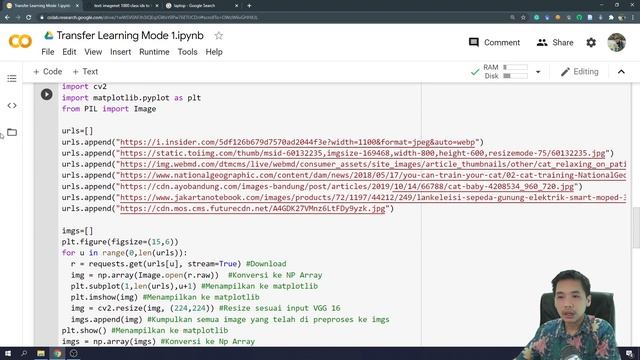640x360 pixels.
Task: Open the Tools menu
Action: [187, 52]
